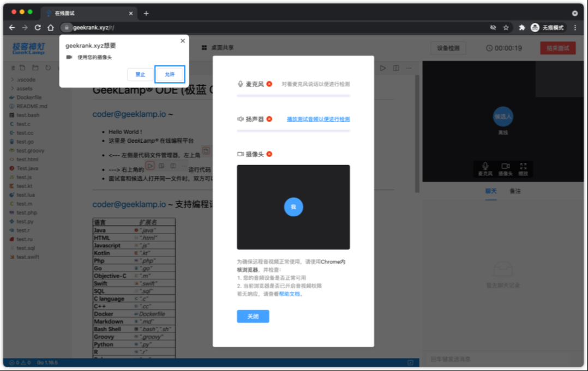
Task: Open README.md in the file tree
Action: pos(32,106)
